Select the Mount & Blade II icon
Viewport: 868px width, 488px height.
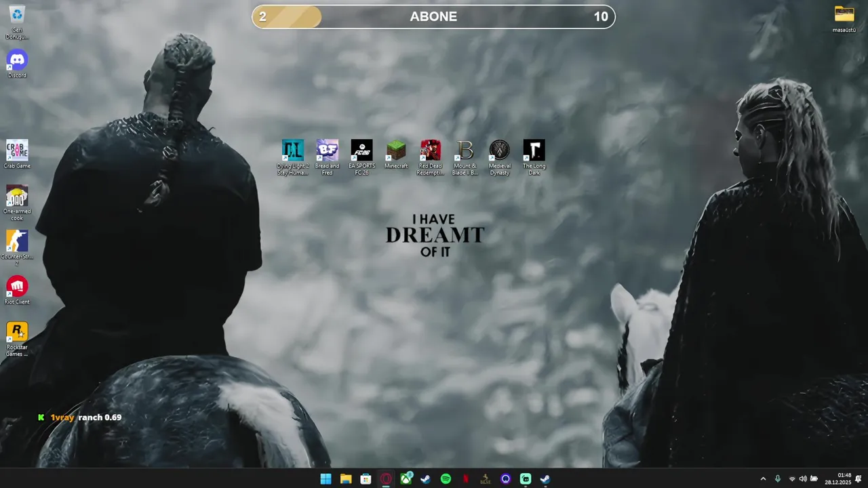pos(465,158)
